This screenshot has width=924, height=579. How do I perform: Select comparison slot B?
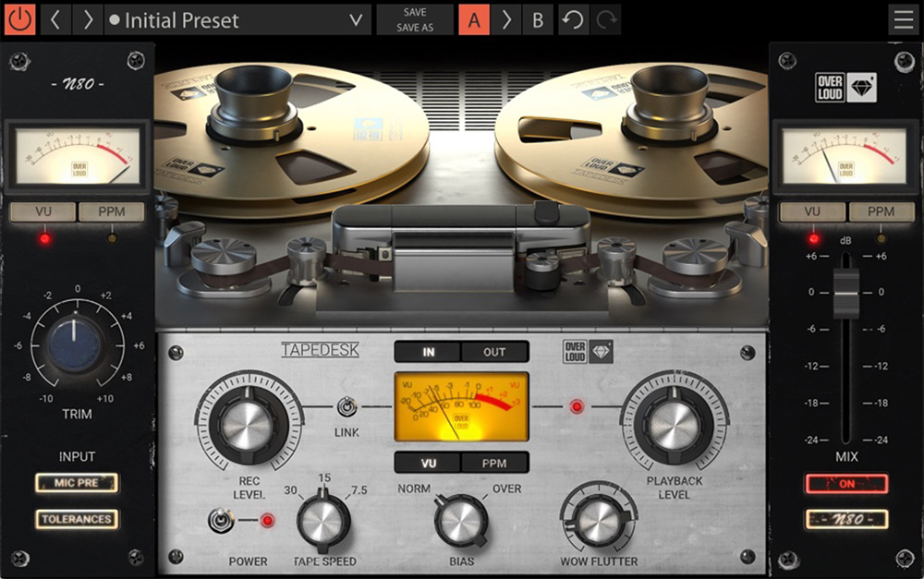(538, 20)
